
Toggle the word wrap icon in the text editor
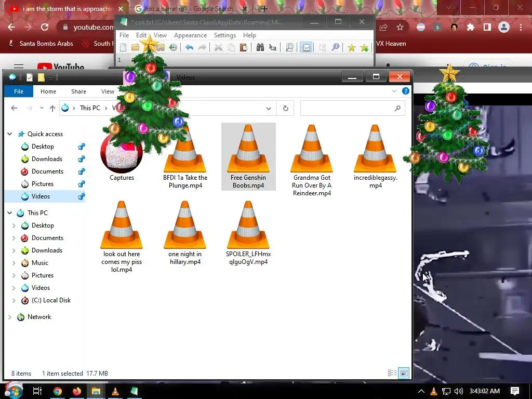click(307, 47)
